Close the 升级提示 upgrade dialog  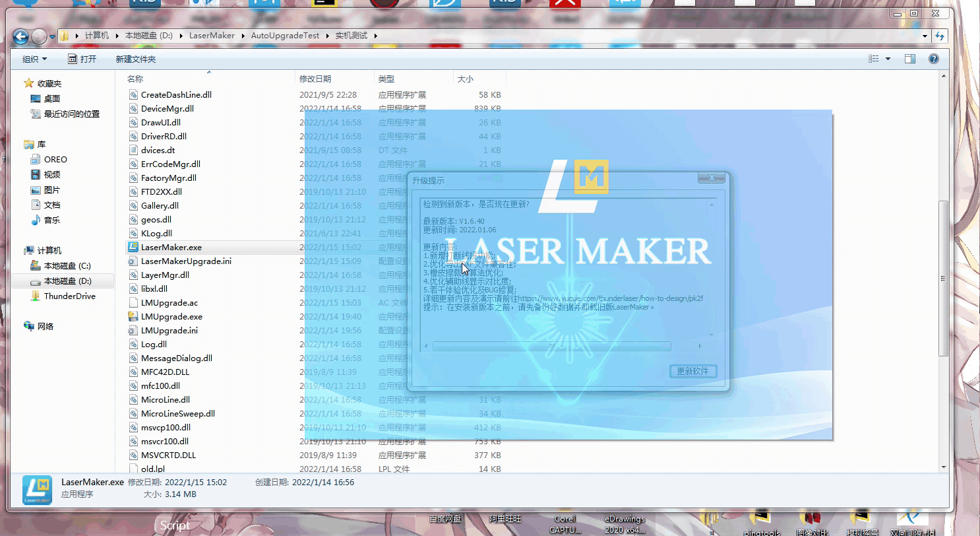[712, 178]
